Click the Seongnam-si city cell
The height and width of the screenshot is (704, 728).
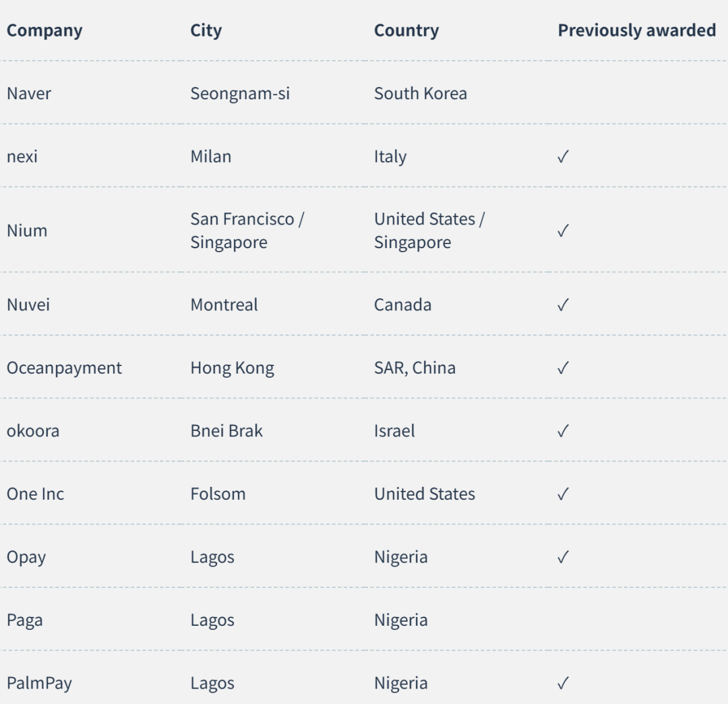[240, 94]
